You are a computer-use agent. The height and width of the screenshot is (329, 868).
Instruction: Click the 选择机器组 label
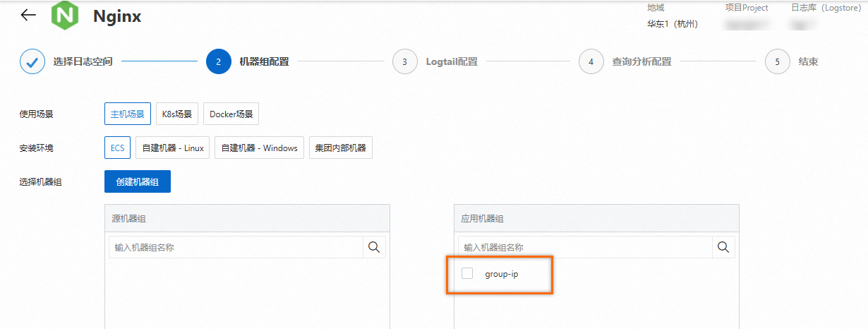[x=41, y=182]
